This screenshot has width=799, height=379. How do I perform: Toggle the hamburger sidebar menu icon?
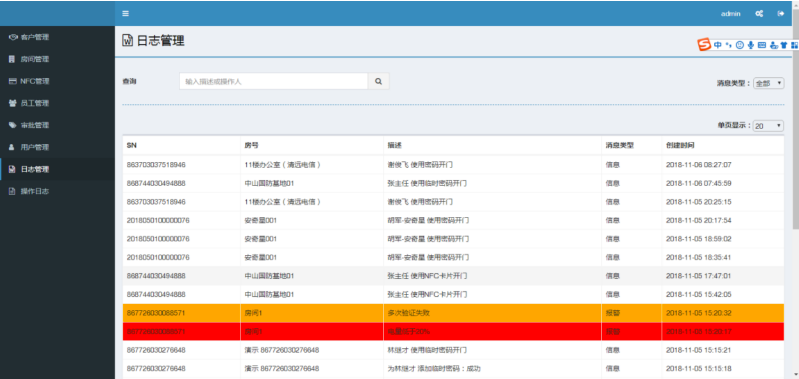[125, 14]
